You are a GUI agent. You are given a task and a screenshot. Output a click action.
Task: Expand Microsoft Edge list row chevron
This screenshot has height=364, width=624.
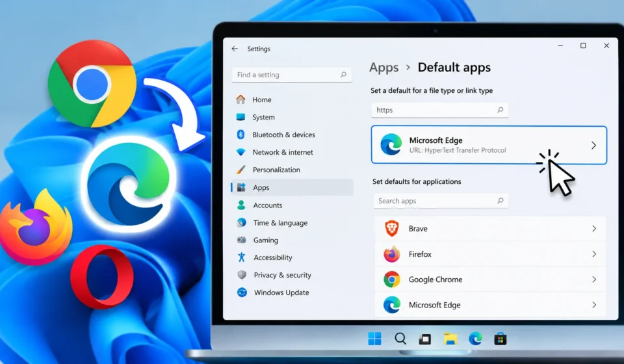pos(594,305)
